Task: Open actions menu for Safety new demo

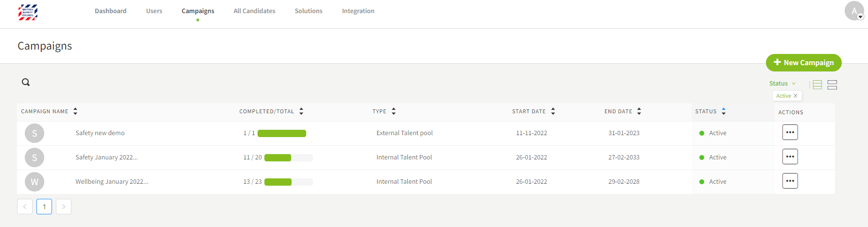Action: pyautogui.click(x=790, y=132)
